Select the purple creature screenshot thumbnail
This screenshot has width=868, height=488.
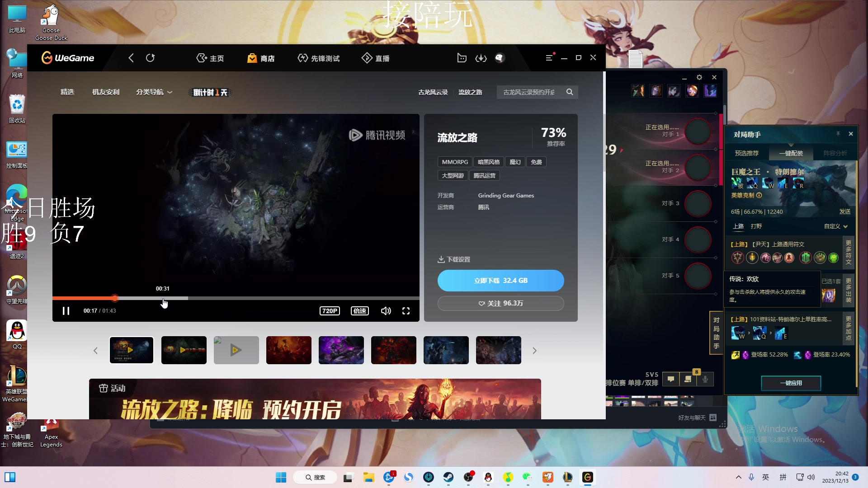pos(341,350)
